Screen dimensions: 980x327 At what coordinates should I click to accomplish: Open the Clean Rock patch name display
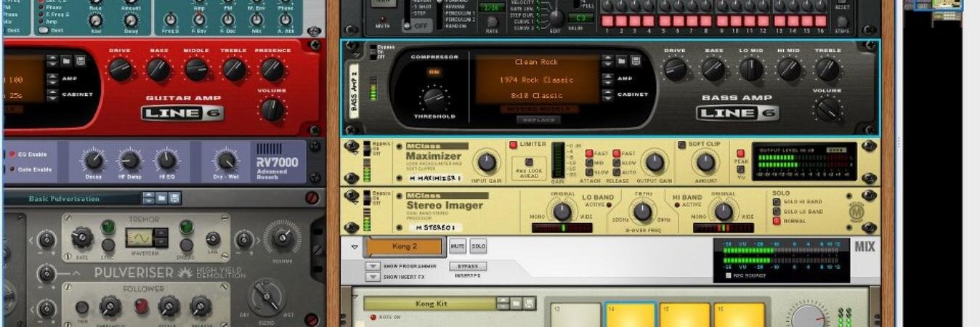point(537,62)
